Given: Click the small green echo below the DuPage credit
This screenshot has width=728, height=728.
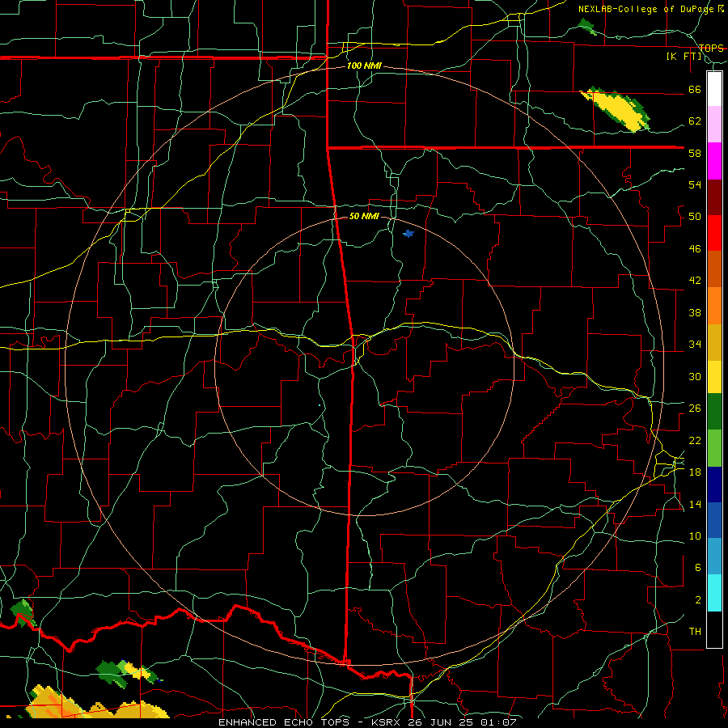Looking at the screenshot, I should click(587, 27).
